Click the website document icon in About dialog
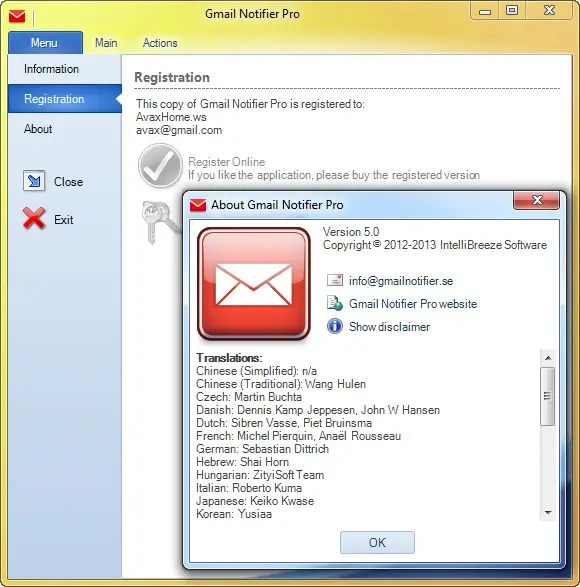This screenshot has width=580, height=587. click(335, 303)
